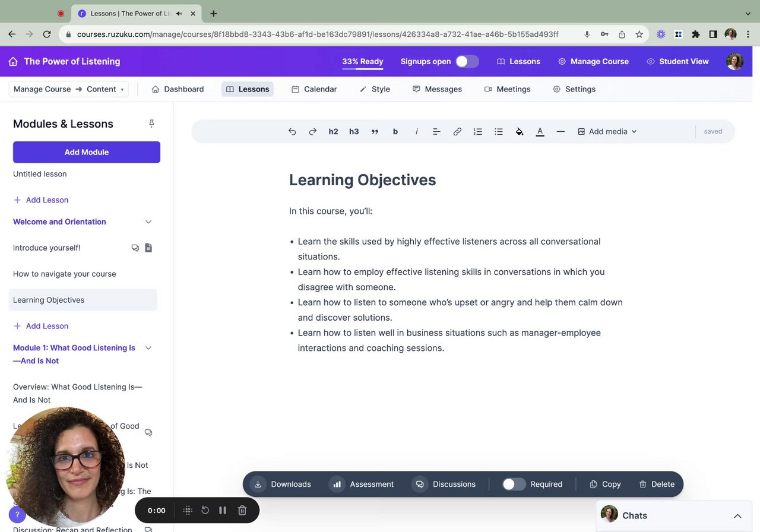Switch to the Lessons tab
This screenshot has height=532, width=760.
[x=248, y=89]
